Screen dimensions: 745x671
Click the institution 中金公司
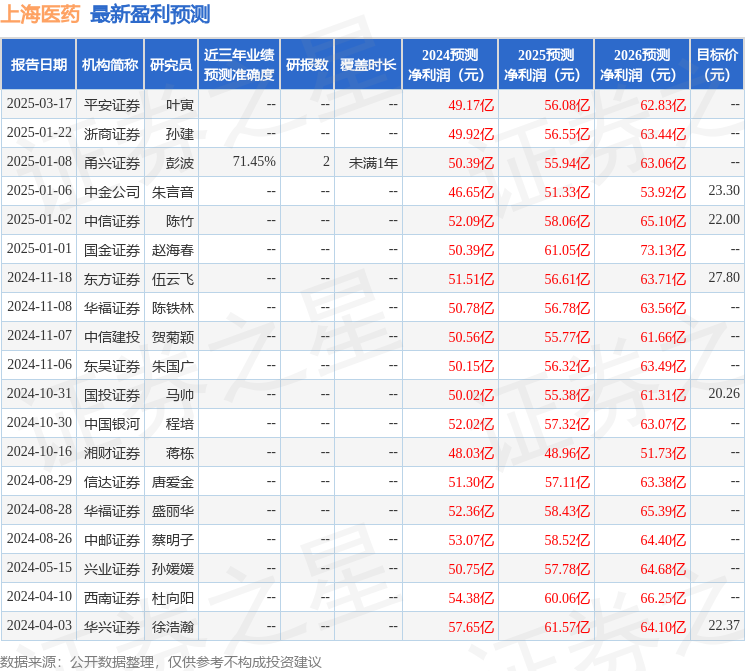click(x=112, y=192)
